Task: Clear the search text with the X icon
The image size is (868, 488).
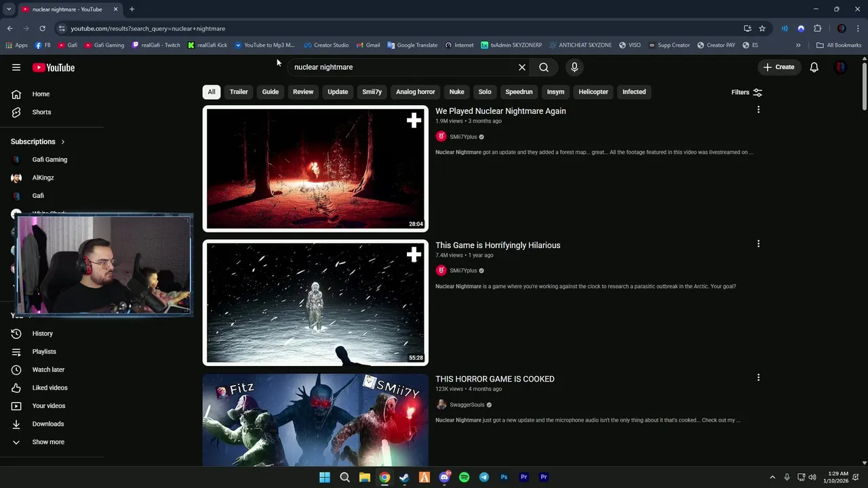Action: pos(522,67)
